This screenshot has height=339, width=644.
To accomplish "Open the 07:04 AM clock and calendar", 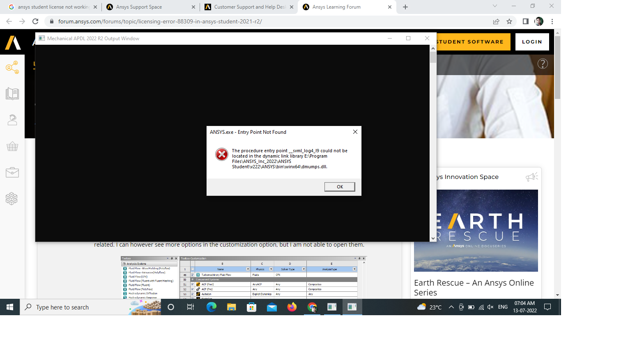I will point(524,307).
